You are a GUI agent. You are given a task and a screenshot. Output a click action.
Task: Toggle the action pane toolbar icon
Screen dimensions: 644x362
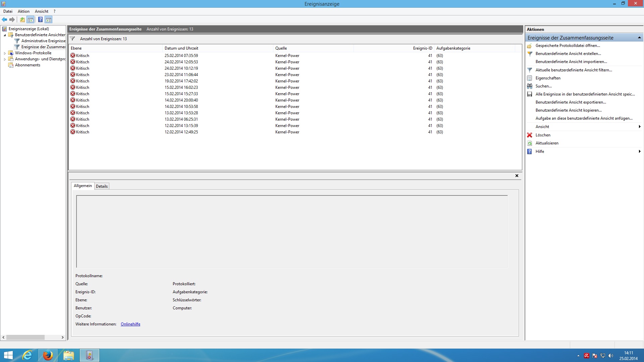point(49,20)
